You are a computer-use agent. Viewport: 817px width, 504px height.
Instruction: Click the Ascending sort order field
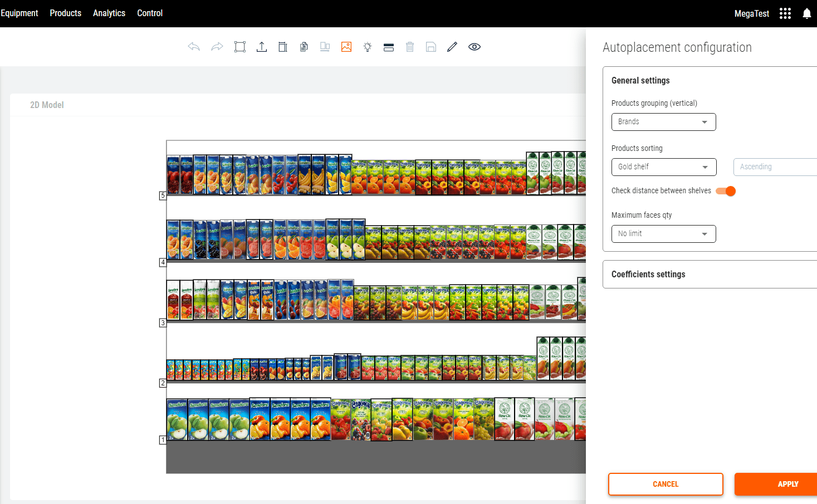click(x=774, y=167)
